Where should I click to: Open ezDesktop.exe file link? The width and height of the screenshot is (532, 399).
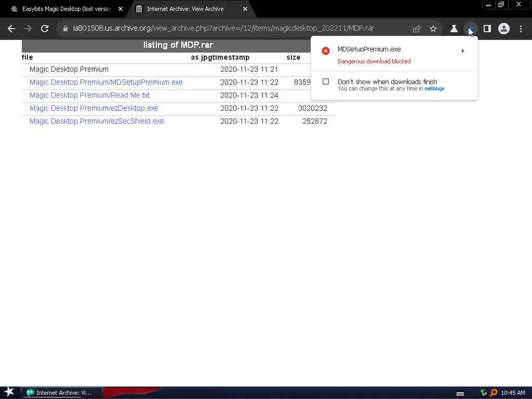(94, 108)
